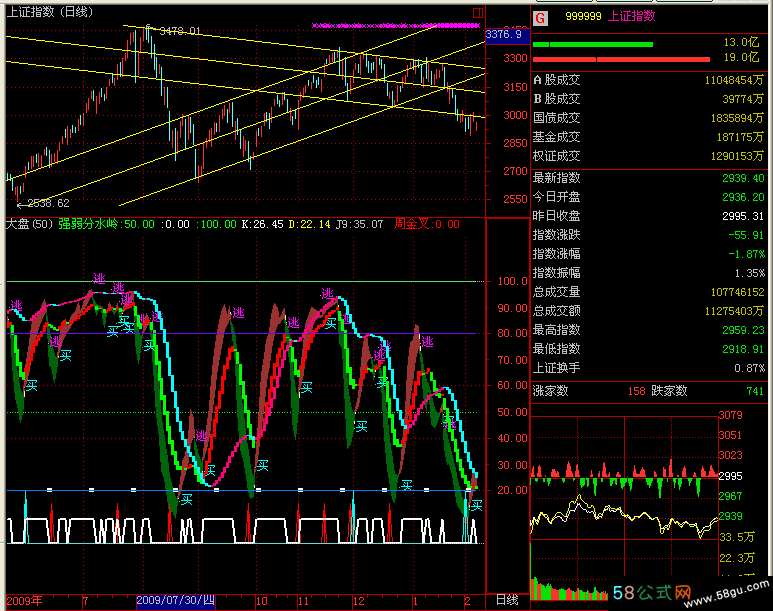
Task: Click the 日线 period label at bottom right
Action: 507,600
